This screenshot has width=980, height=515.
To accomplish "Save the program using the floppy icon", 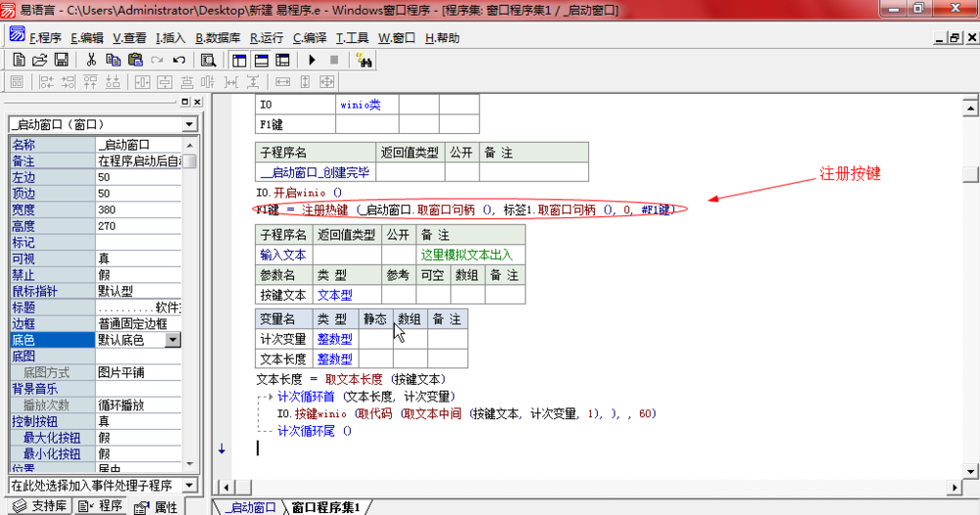I will [x=61, y=60].
